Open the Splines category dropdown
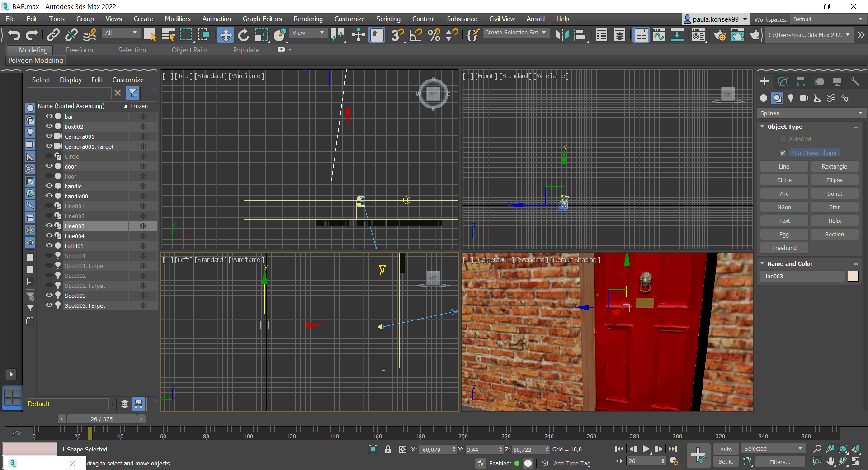The width and height of the screenshot is (868, 470). tap(811, 113)
